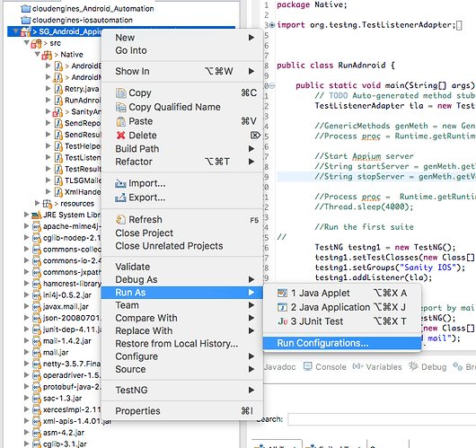This screenshot has height=448, width=476.
Task: Click the Debug bug icon
Action: point(413,366)
